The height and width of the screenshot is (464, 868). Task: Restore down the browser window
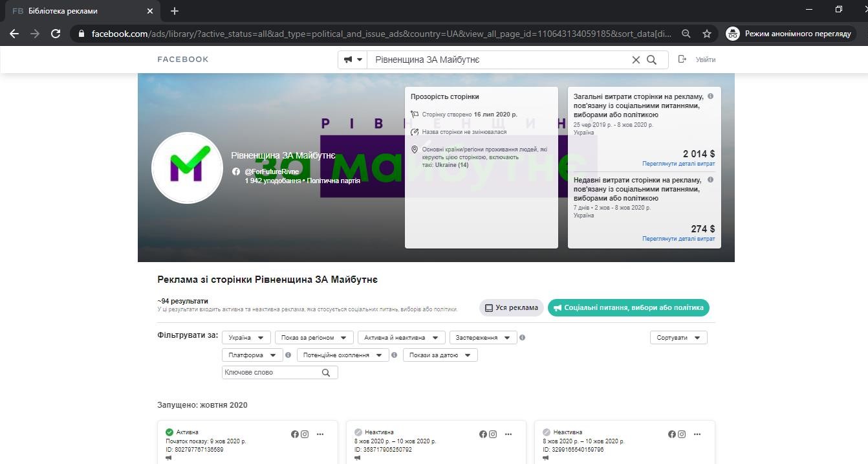(x=839, y=10)
